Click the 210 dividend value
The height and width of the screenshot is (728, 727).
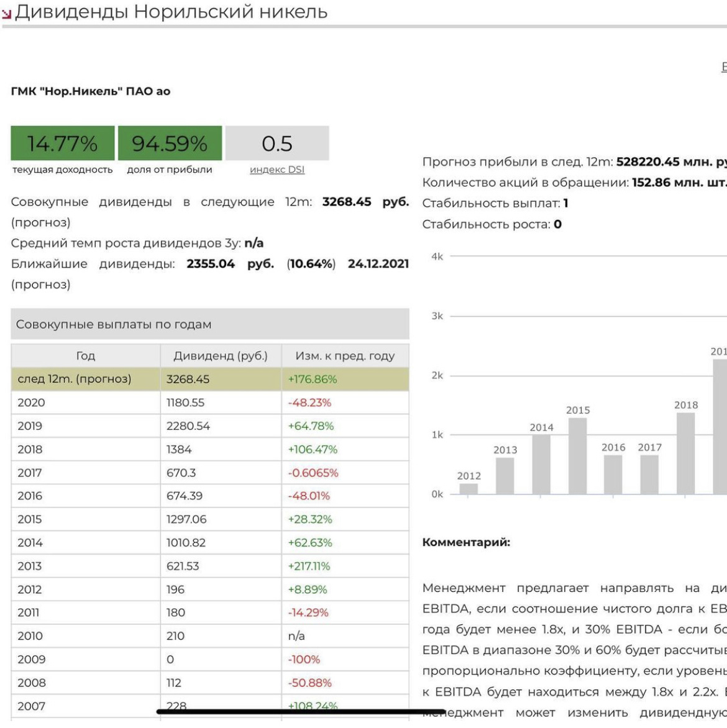pos(176,635)
